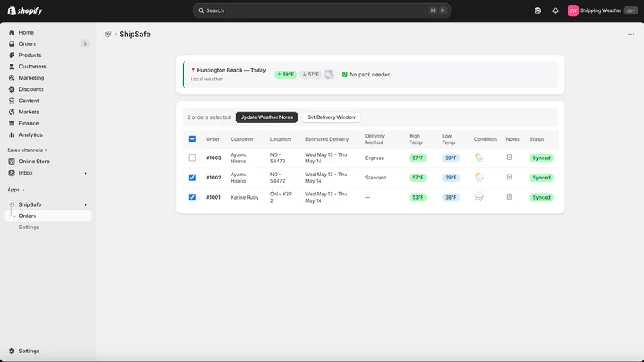Viewport: 644px width, 362px height.
Task: Select ShipSafe Orders sub-item
Action: (x=47, y=216)
